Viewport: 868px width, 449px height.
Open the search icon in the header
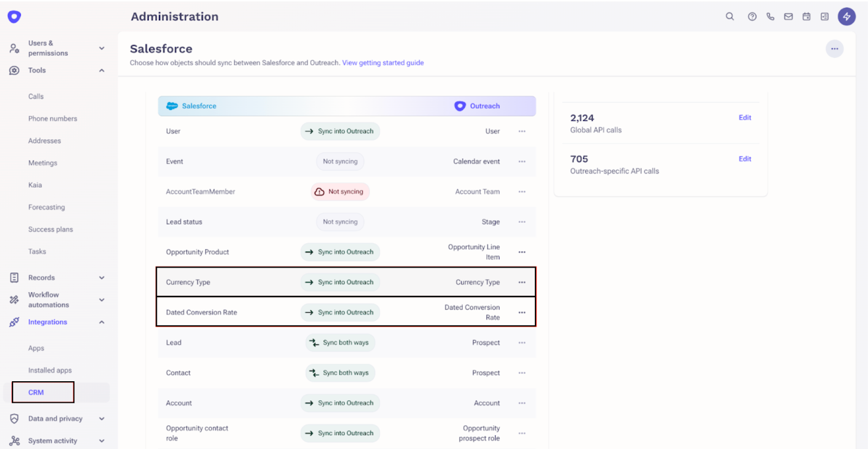730,16
